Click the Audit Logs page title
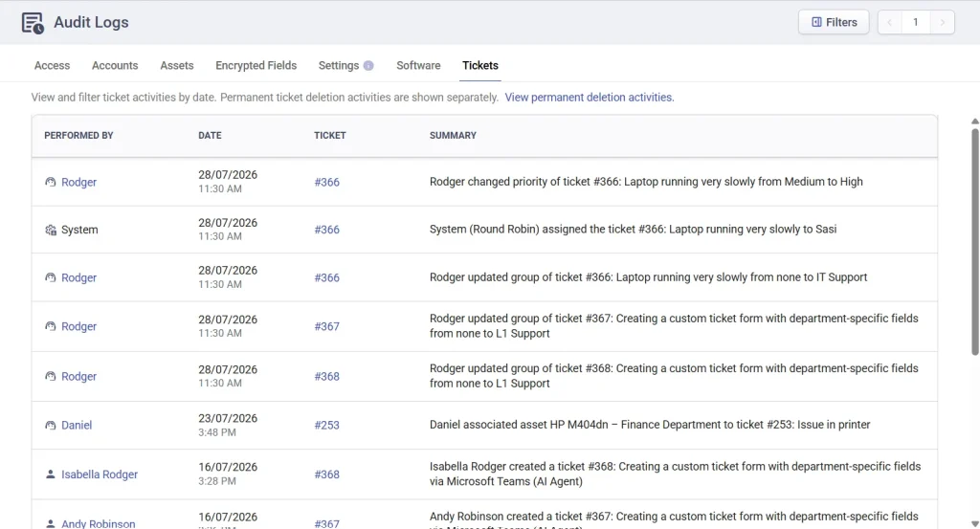The width and height of the screenshot is (980, 529). coord(91,23)
